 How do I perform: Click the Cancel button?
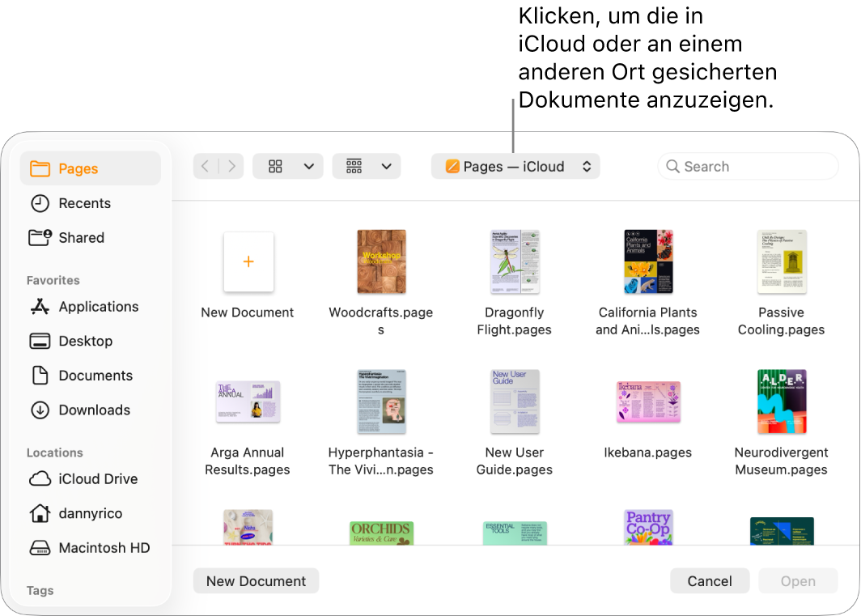click(710, 581)
